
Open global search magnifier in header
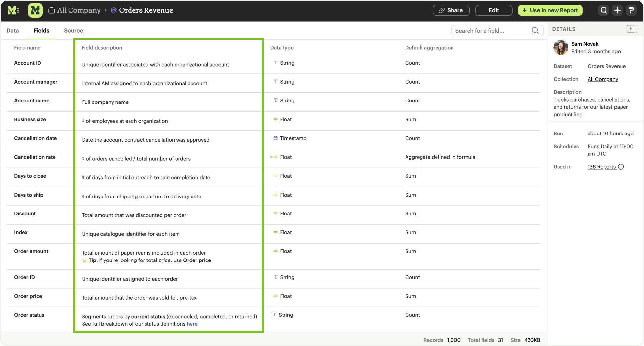pos(604,10)
